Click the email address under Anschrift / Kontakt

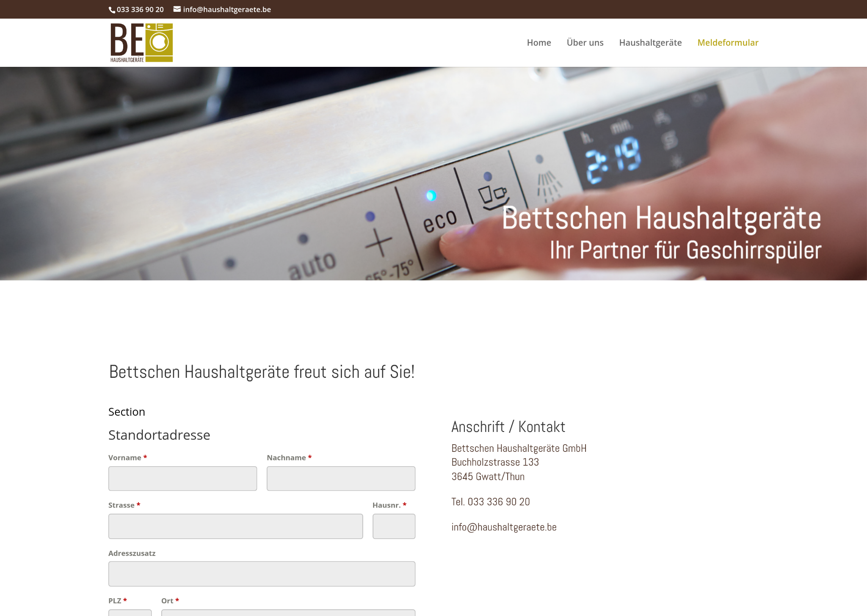coord(504,527)
